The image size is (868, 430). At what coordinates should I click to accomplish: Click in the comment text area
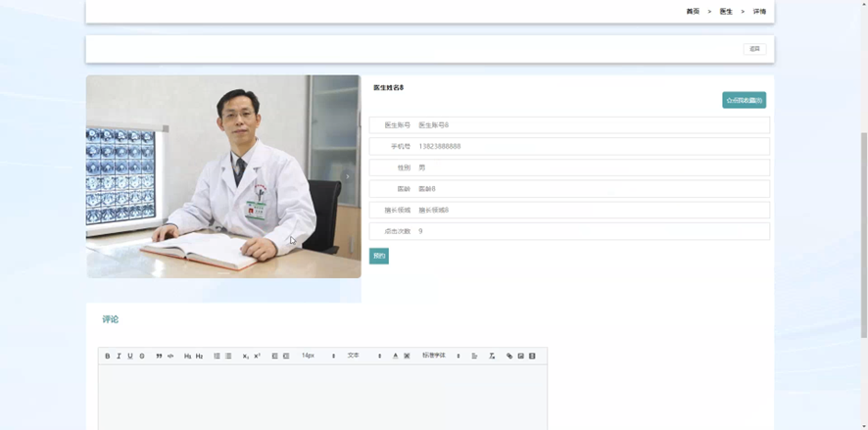pos(322,398)
